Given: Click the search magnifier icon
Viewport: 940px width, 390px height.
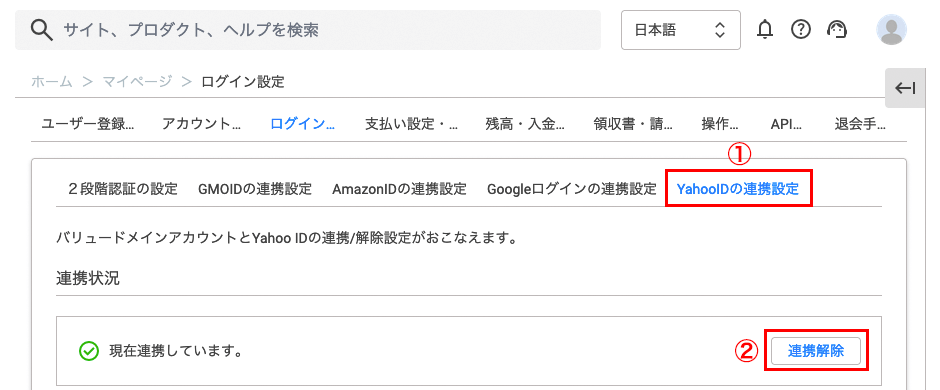Looking at the screenshot, I should coord(42,30).
